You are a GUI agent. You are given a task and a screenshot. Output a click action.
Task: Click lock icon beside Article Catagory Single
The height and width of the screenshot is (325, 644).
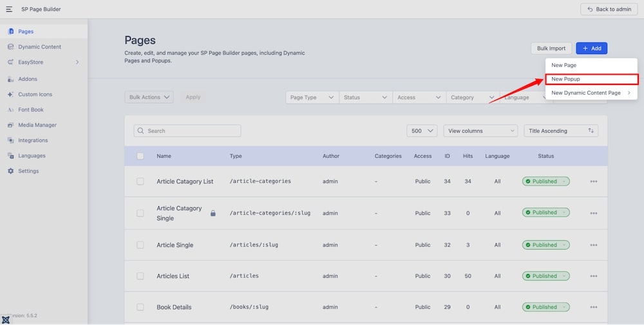[x=213, y=213]
